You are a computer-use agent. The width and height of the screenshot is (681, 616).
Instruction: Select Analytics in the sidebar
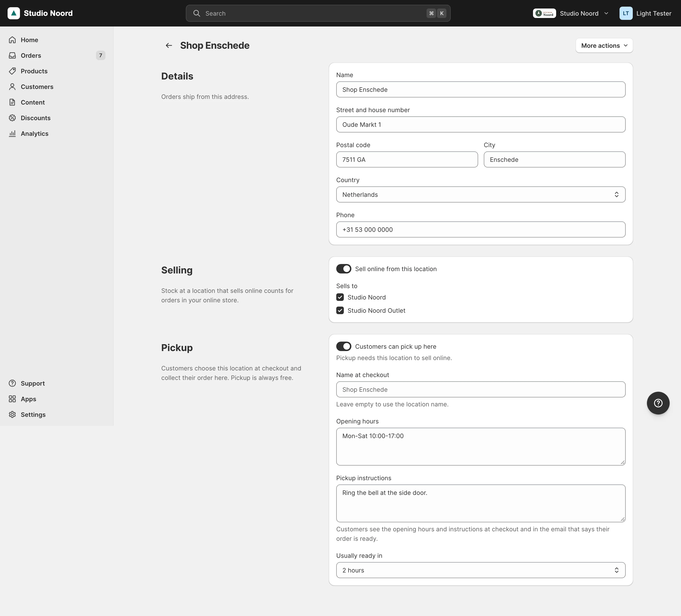57,133
